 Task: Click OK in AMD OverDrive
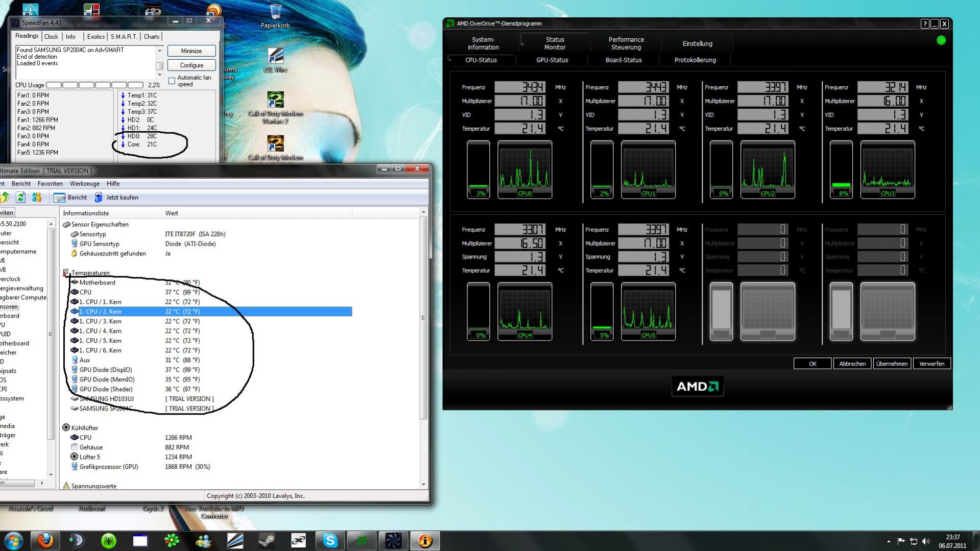pos(812,364)
